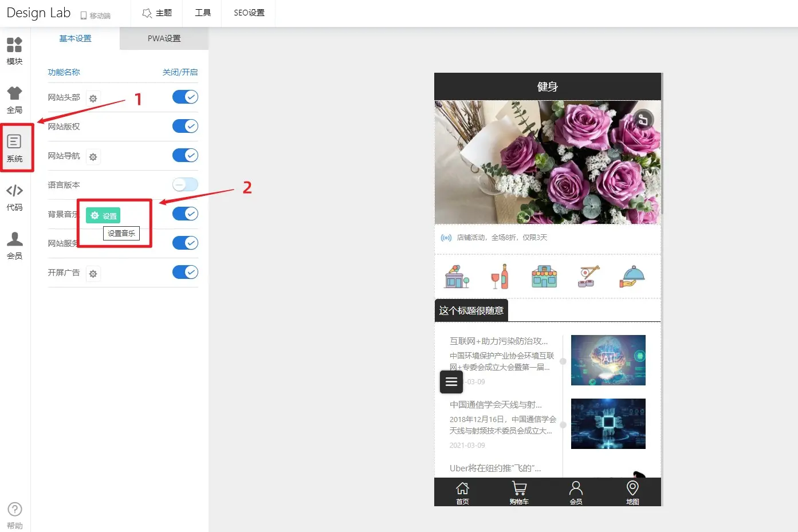
Task: Click the floating hamburger menu button in preview
Action: (x=451, y=381)
